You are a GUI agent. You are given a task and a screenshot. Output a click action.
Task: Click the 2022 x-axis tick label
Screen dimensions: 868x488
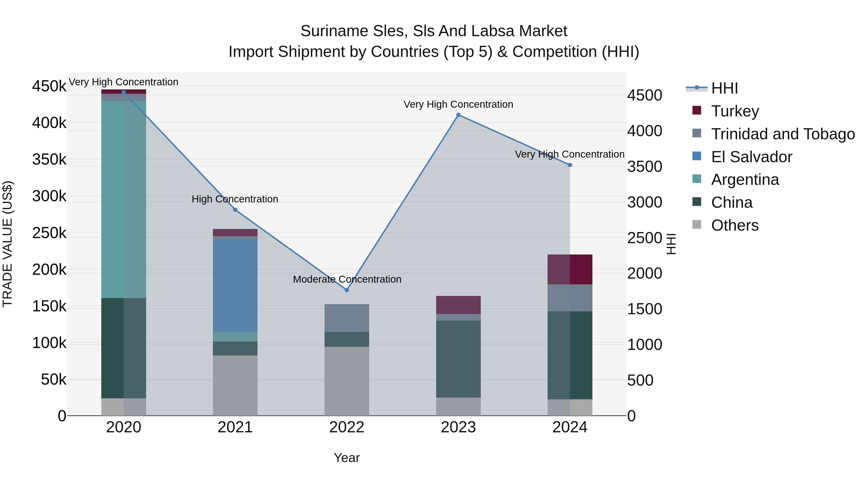[347, 427]
